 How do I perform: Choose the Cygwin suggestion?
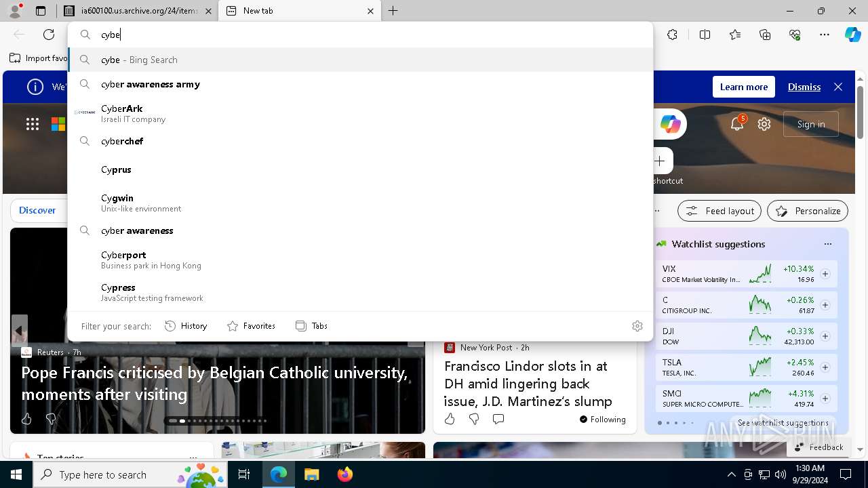(x=360, y=202)
